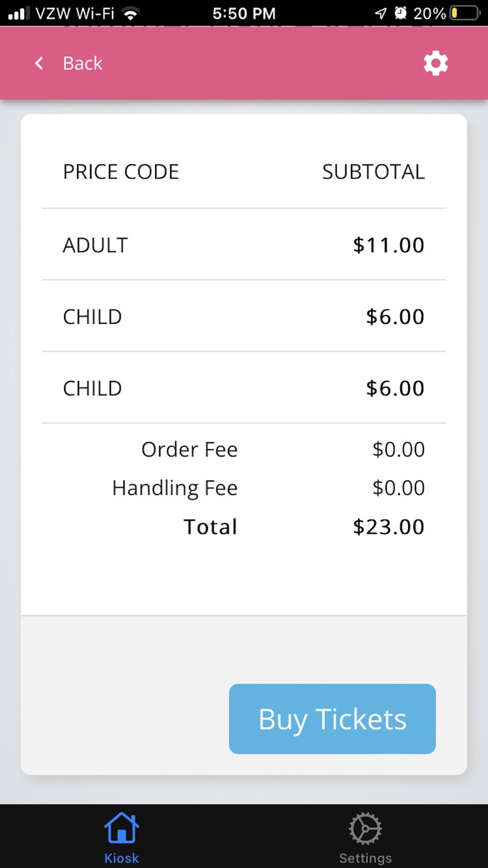Viewport: 488px width, 868px height.
Task: Tap the location arrow status icon
Action: tap(381, 13)
